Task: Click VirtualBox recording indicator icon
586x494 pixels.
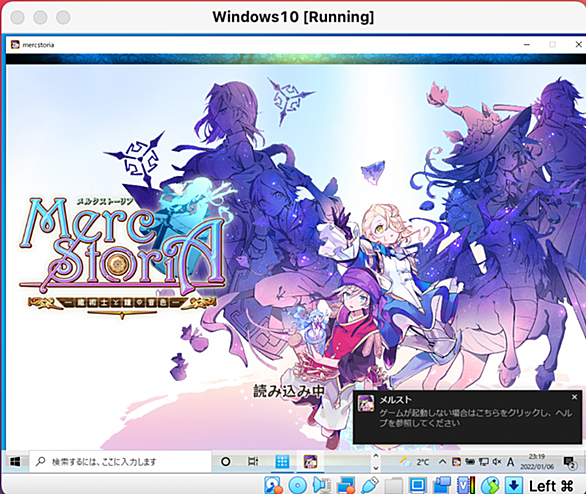Action: pyautogui.click(x=442, y=485)
